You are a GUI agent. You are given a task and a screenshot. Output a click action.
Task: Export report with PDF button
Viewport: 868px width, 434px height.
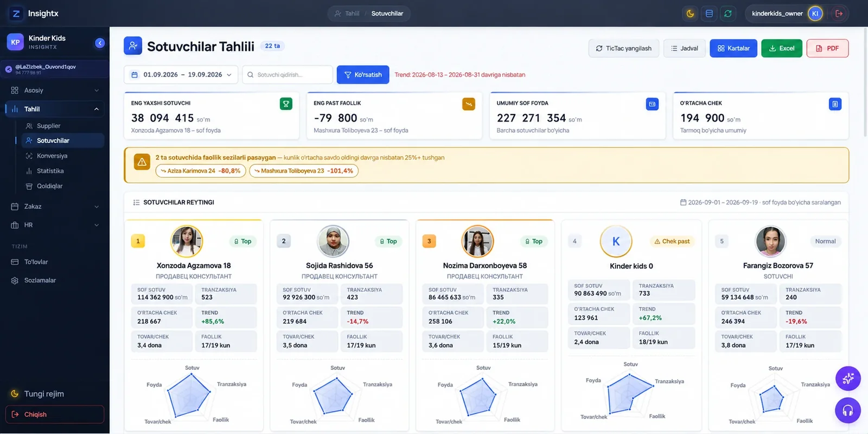click(827, 48)
